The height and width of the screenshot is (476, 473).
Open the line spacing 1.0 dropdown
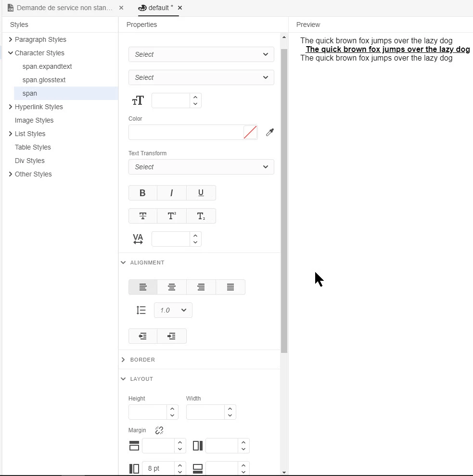click(173, 310)
